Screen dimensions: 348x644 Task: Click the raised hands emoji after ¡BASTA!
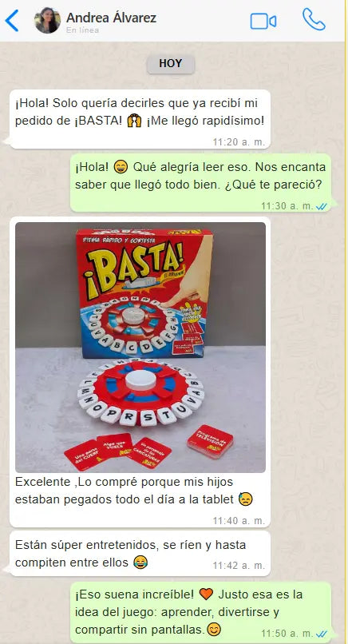134,121
